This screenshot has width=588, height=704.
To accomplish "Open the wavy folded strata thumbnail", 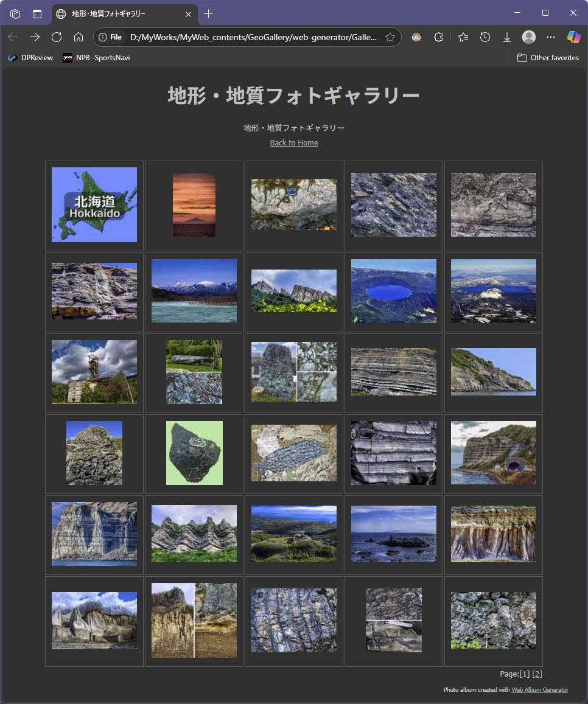I will click(194, 534).
